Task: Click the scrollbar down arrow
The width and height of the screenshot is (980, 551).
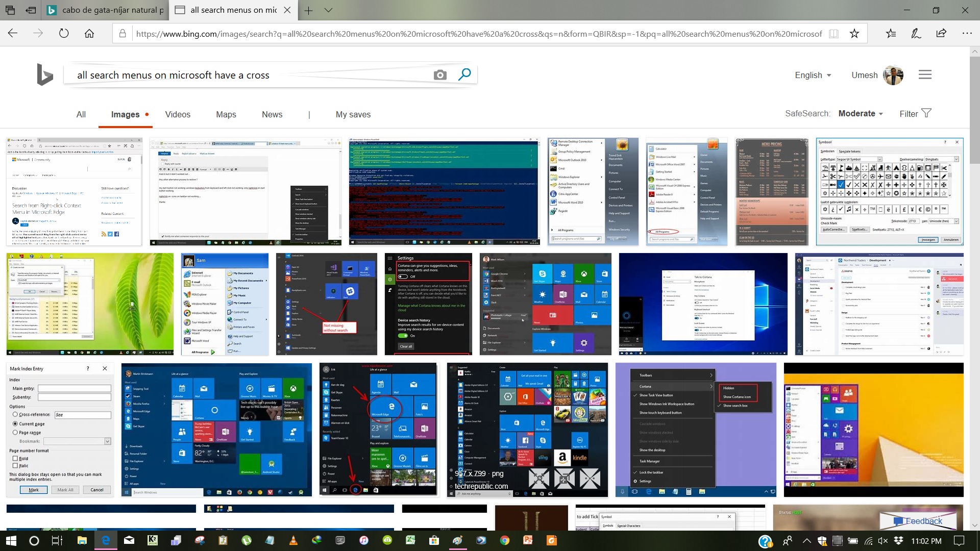Action: pyautogui.click(x=975, y=525)
